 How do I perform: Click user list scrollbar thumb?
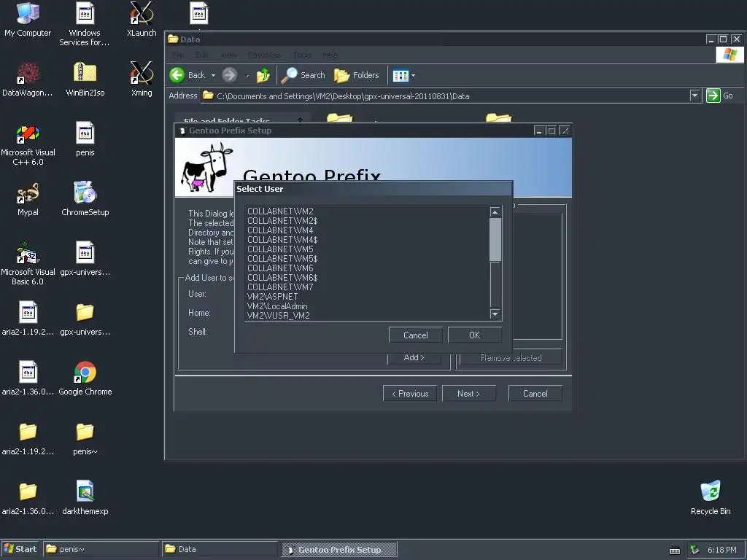[x=495, y=239]
